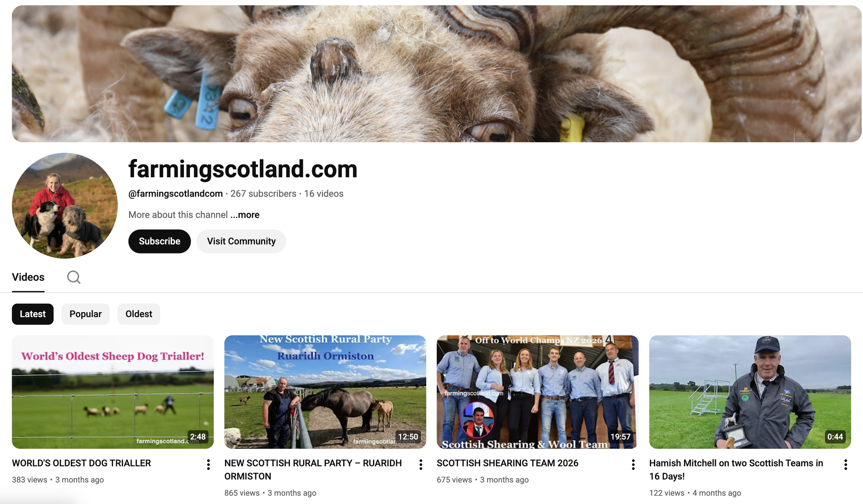Click the channel profile avatar picture

coord(65,206)
